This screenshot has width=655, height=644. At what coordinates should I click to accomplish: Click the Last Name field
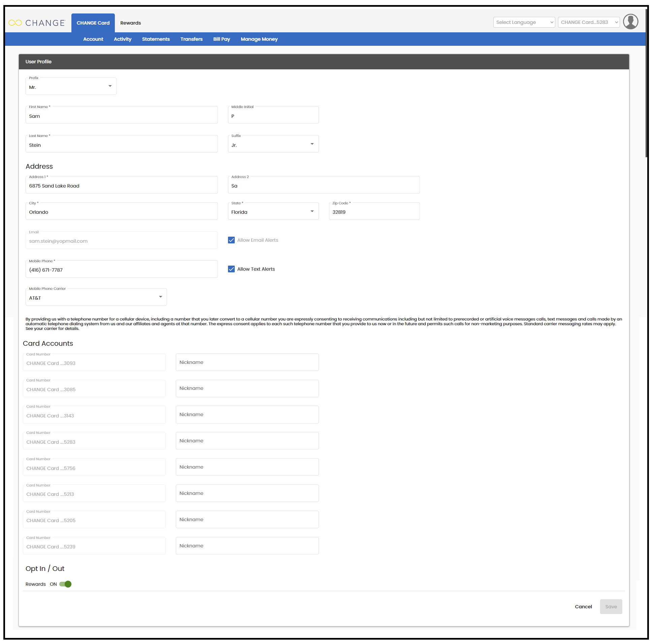pos(122,144)
